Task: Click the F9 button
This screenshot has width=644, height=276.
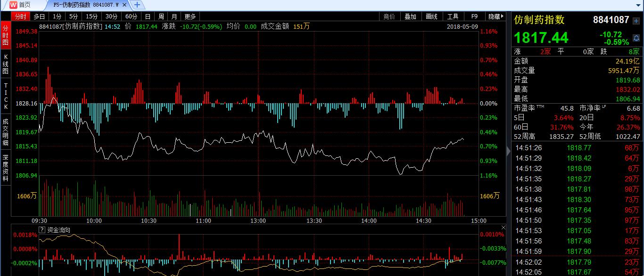Action: pos(474,16)
